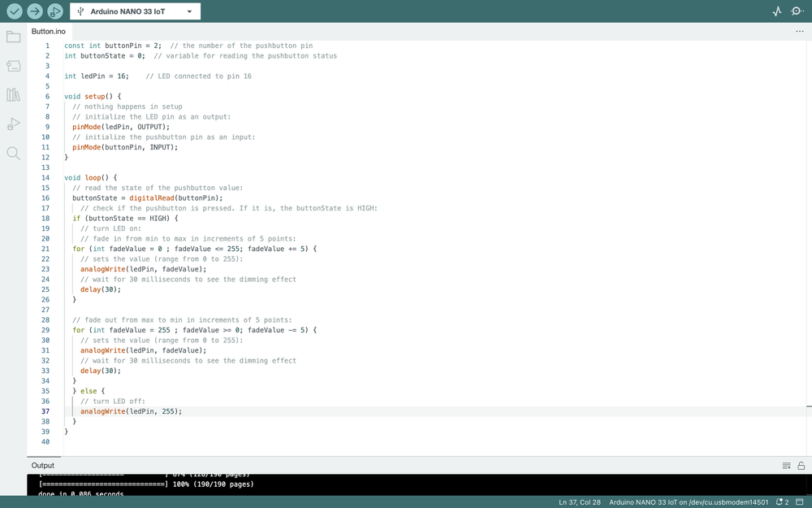812x508 pixels.
Task: Click on 'void setup() {' line
Action: (93, 96)
